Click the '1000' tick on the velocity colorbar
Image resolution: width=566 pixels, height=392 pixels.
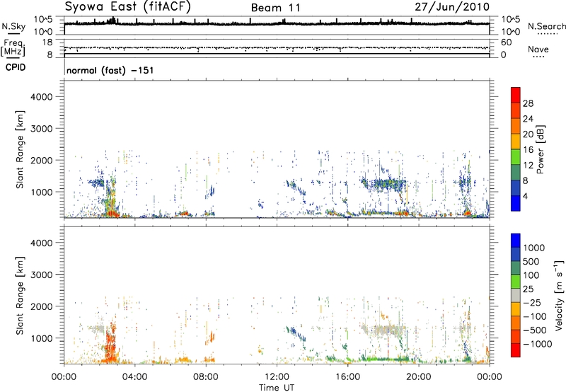(x=533, y=248)
